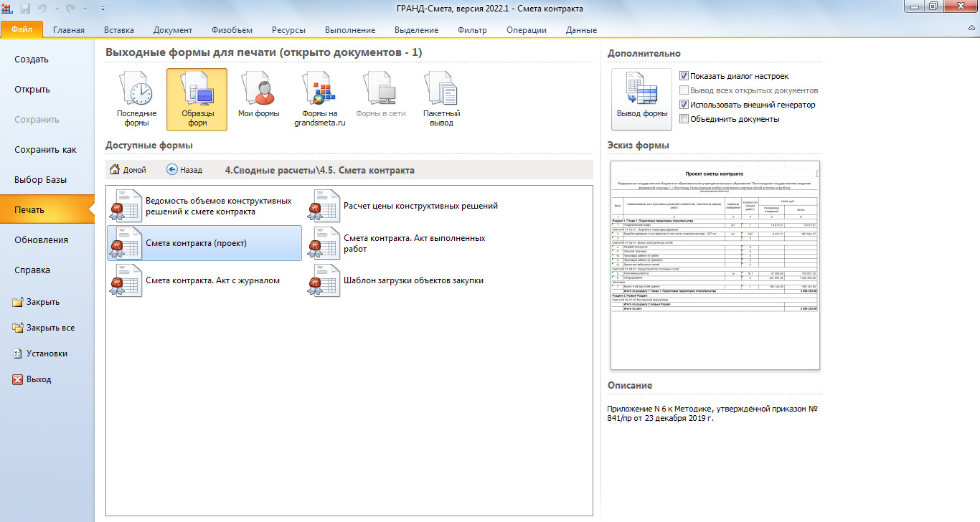Switch to the Данные ribbon tab

click(x=581, y=30)
